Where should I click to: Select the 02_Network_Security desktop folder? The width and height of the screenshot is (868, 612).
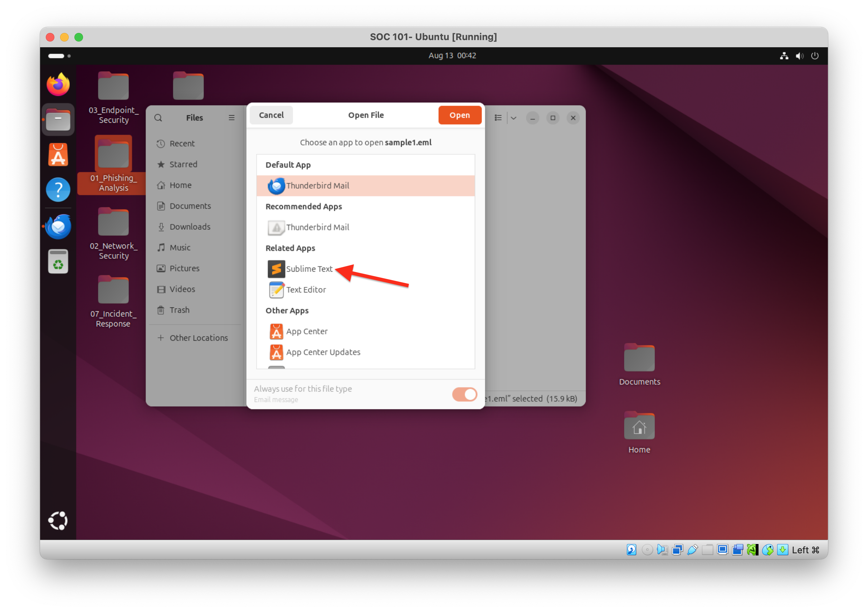[113, 234]
